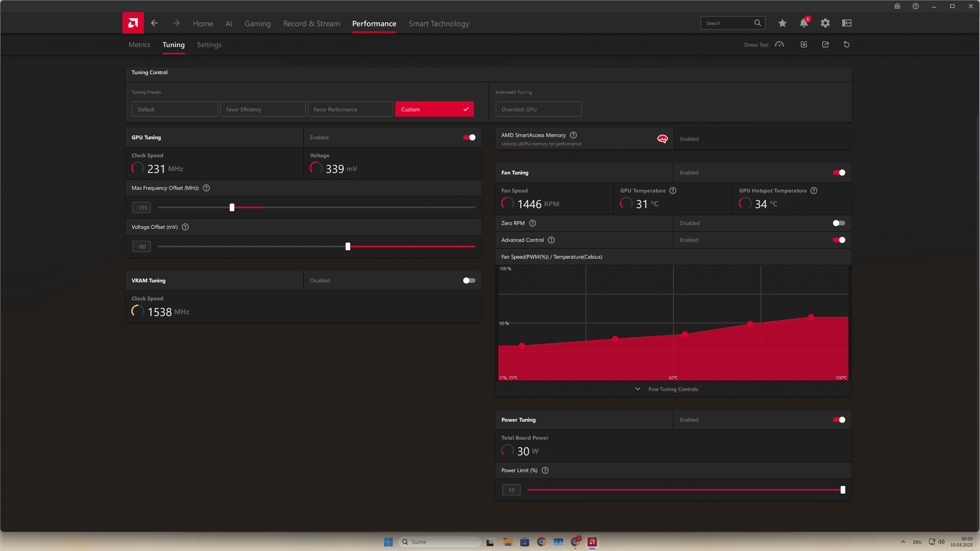The height and width of the screenshot is (551, 980).
Task: Click GPU Temperature help icon
Action: tap(673, 191)
